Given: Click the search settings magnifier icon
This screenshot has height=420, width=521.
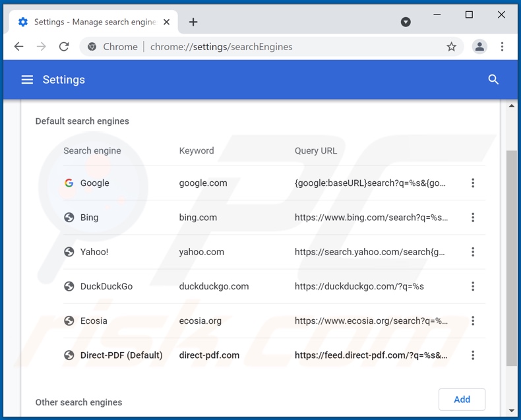Looking at the screenshot, I should pyautogui.click(x=493, y=80).
